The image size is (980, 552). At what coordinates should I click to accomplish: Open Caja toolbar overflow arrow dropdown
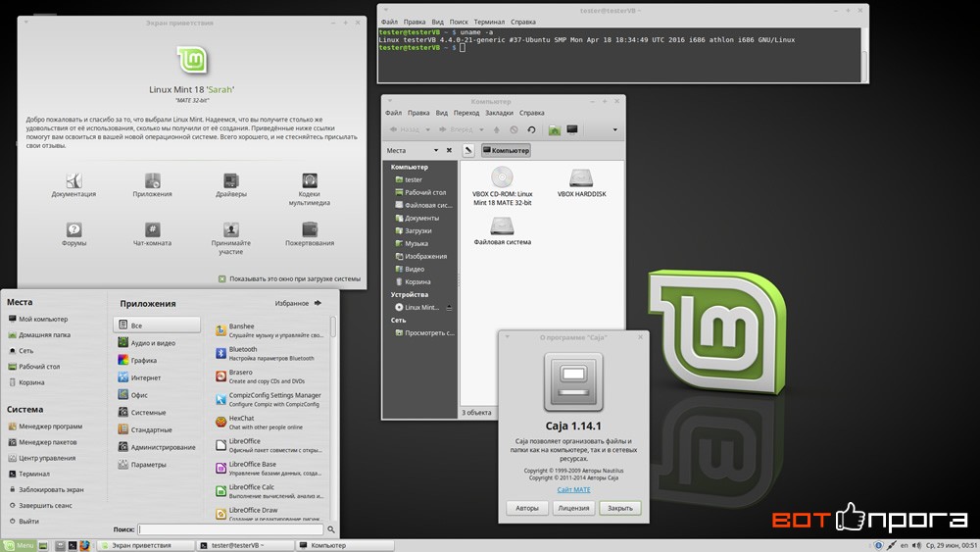tap(614, 130)
